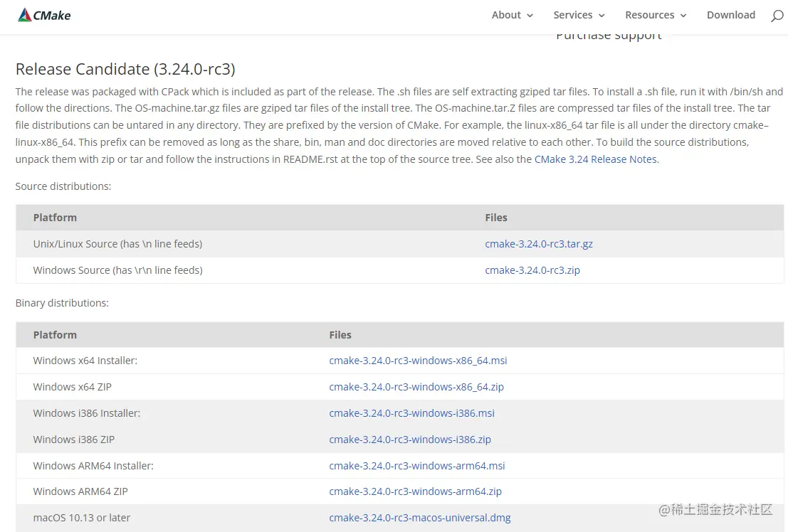Viewport: 788px width, 532px height.
Task: Click the Release Candidate (3.24.0-rc3) heading
Action: pos(125,69)
